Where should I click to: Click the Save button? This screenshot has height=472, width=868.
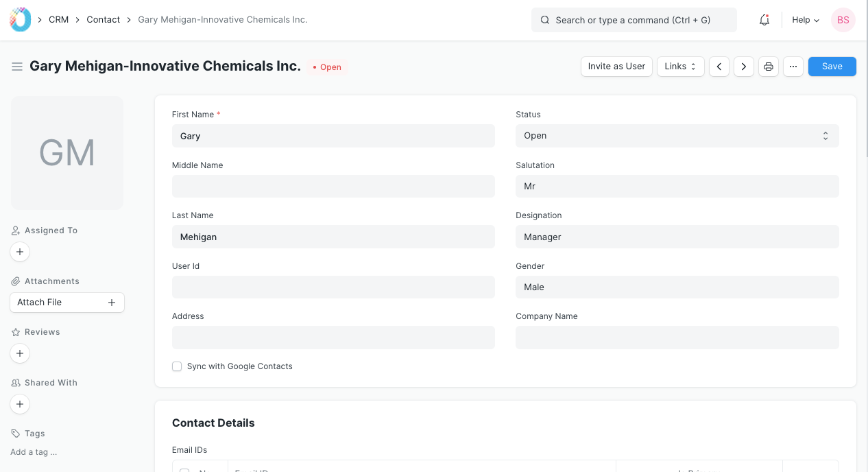pos(832,67)
